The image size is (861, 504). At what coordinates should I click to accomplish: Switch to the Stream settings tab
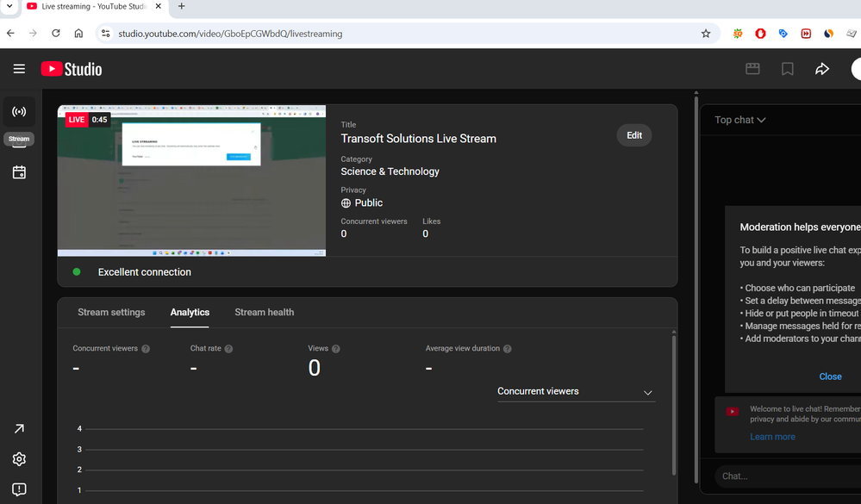[x=111, y=312]
